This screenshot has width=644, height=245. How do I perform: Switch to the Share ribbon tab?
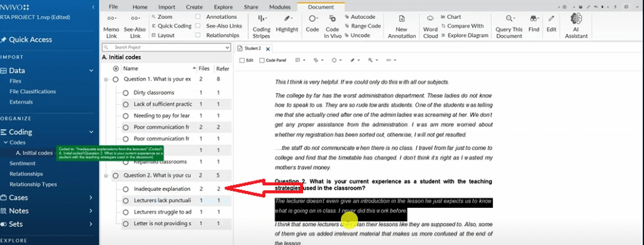click(251, 7)
